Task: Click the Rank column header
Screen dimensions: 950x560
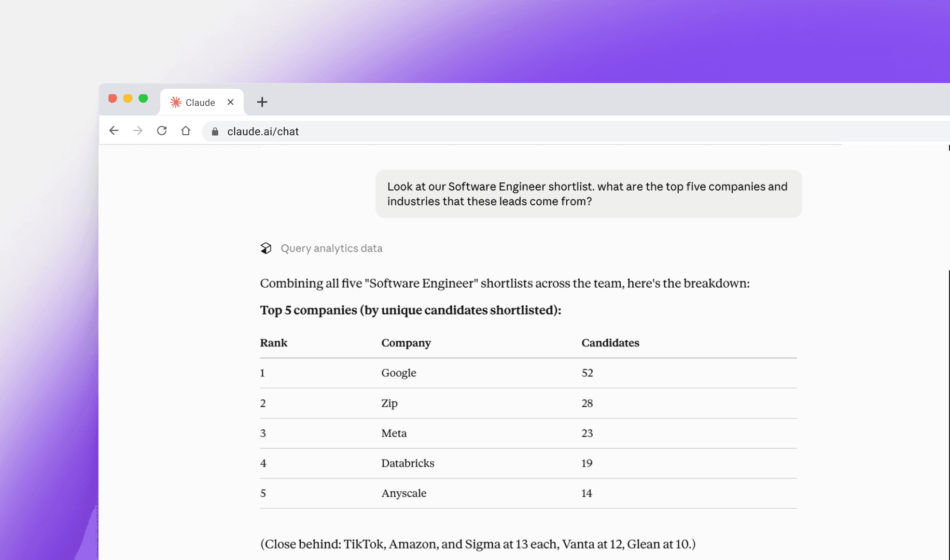Action: pos(274,343)
